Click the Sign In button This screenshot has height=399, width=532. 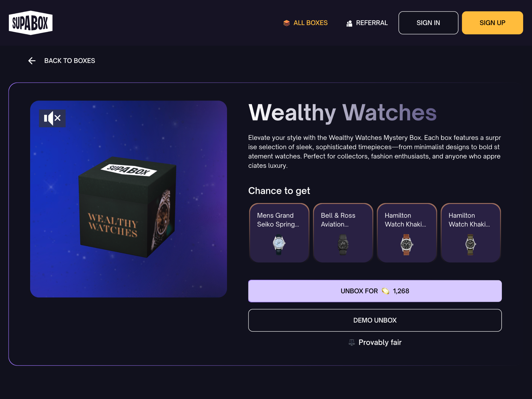(x=428, y=23)
